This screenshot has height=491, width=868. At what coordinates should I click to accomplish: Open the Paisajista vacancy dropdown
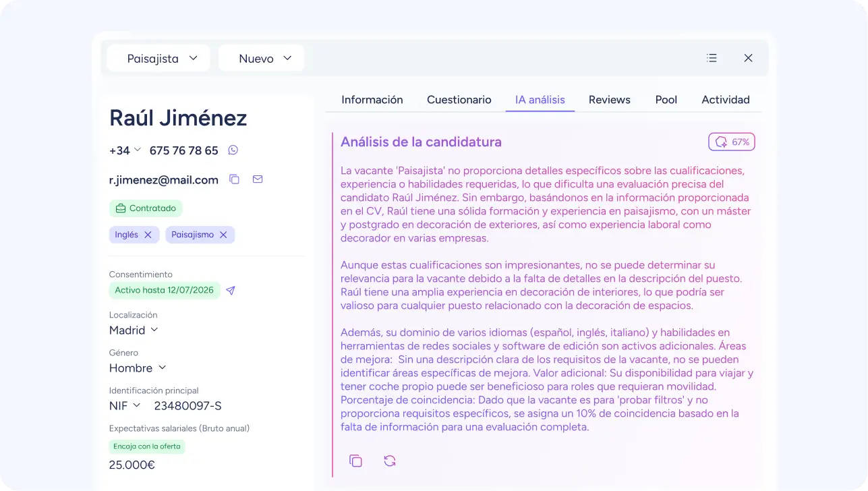158,59
